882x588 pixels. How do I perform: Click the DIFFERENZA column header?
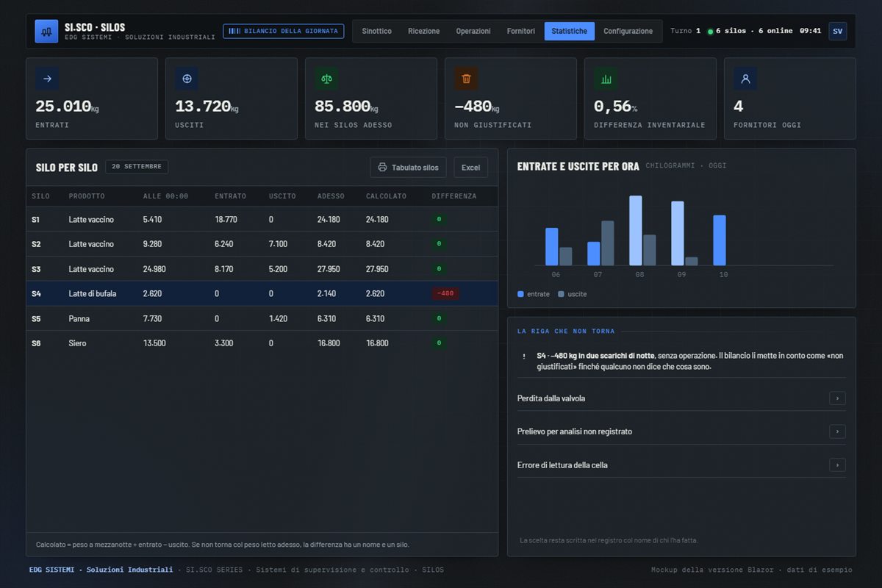coord(454,196)
